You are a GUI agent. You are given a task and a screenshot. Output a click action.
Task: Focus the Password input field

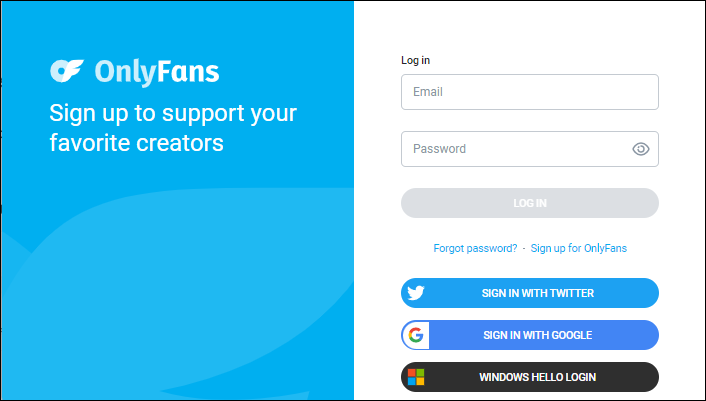pos(530,149)
